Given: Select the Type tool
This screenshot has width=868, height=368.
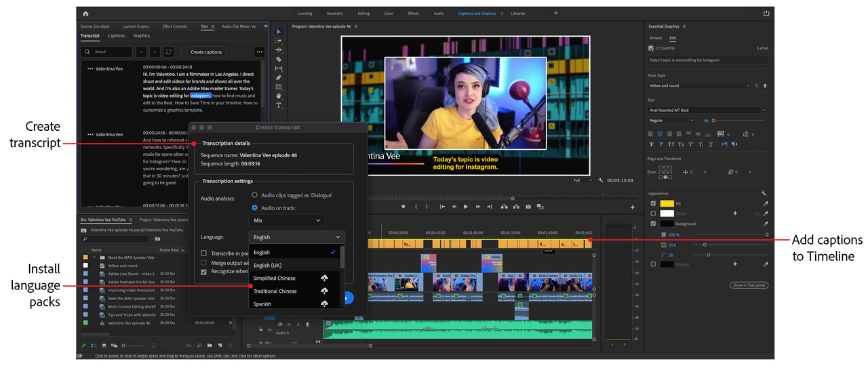Looking at the screenshot, I should (278, 106).
